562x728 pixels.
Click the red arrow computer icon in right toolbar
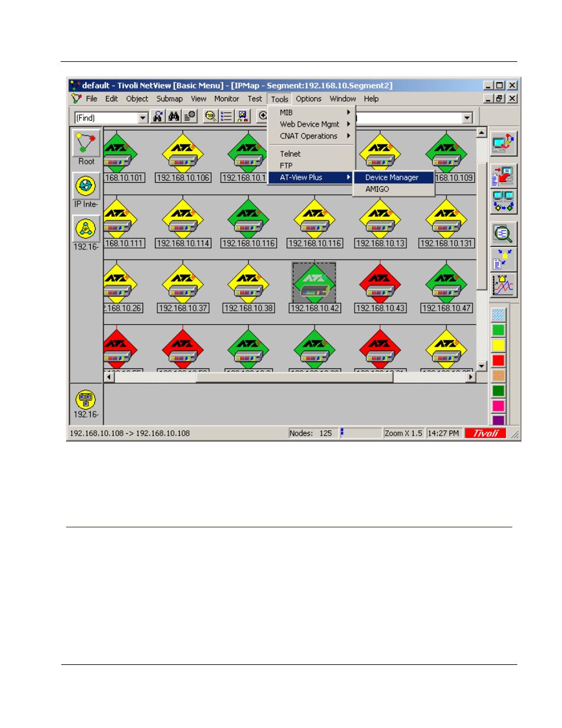pyautogui.click(x=503, y=176)
